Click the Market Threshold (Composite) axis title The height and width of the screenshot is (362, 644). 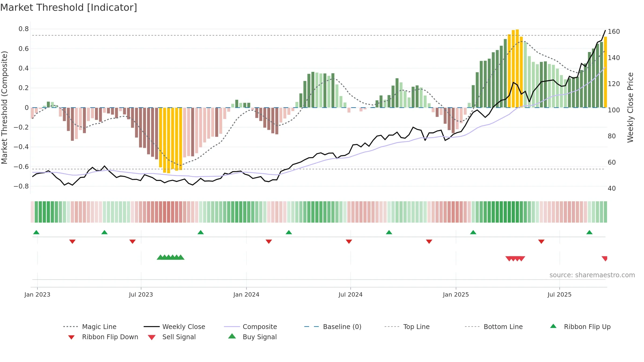[x=4, y=108]
